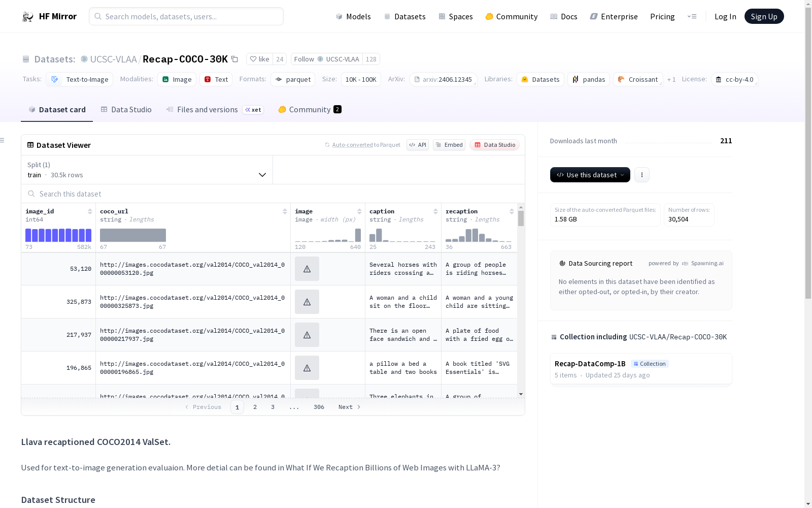
Task: Open the Use this dataset dropdown
Action: pyautogui.click(x=590, y=175)
